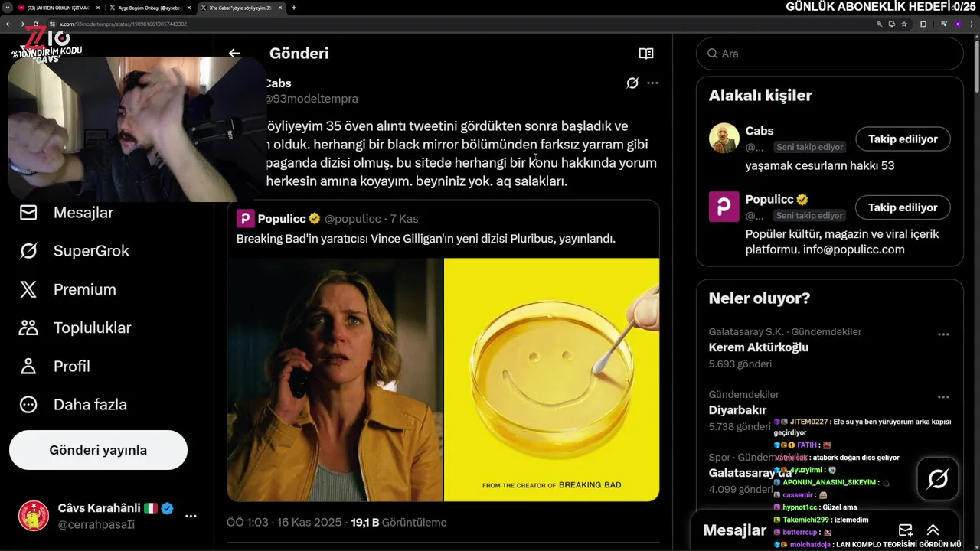Compose new message icon in Mesajlar drawer
Viewport: 980px width, 551px height.
pos(906,530)
